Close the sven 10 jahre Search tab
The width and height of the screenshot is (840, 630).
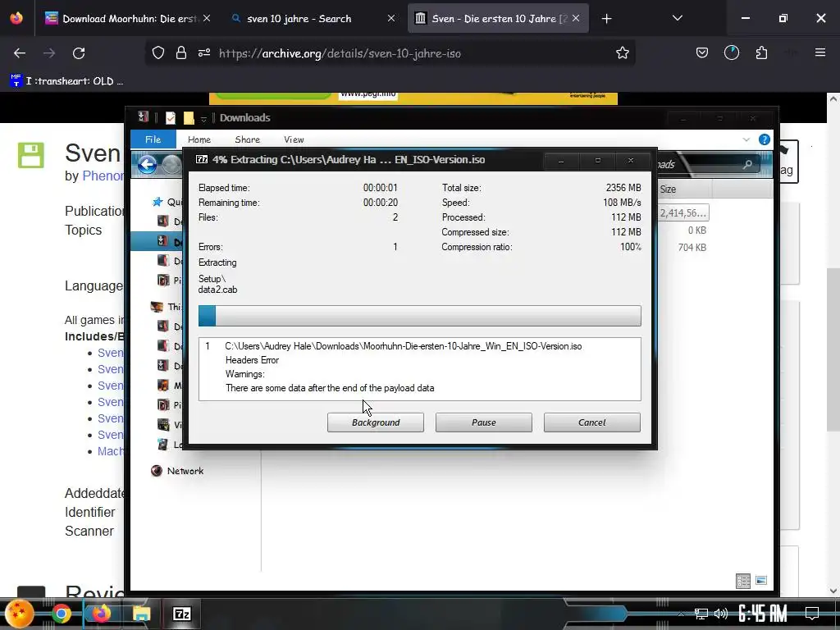[x=391, y=19]
